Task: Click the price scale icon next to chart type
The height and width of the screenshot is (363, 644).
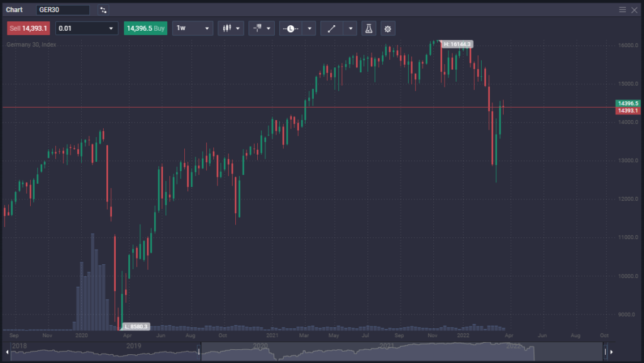Action: point(257,28)
